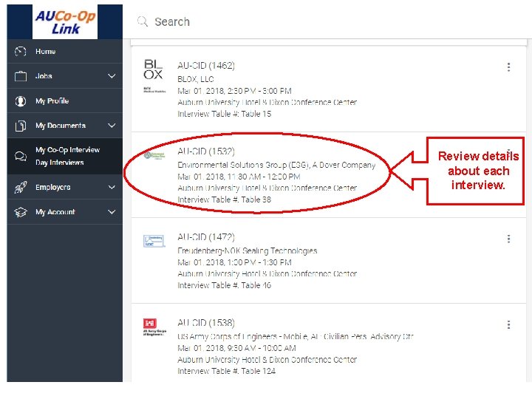Screen dimensions: 532x399
Task: Click the Environmental Solutions Group logo
Action: pyautogui.click(x=154, y=156)
